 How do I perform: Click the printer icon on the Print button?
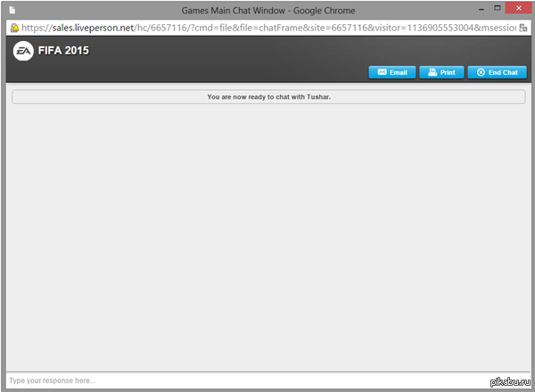coord(431,72)
